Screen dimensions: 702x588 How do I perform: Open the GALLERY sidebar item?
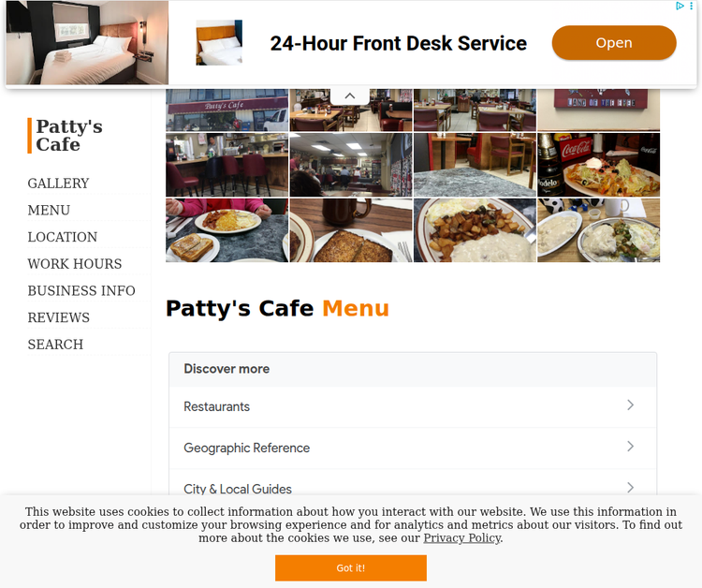pos(58,184)
